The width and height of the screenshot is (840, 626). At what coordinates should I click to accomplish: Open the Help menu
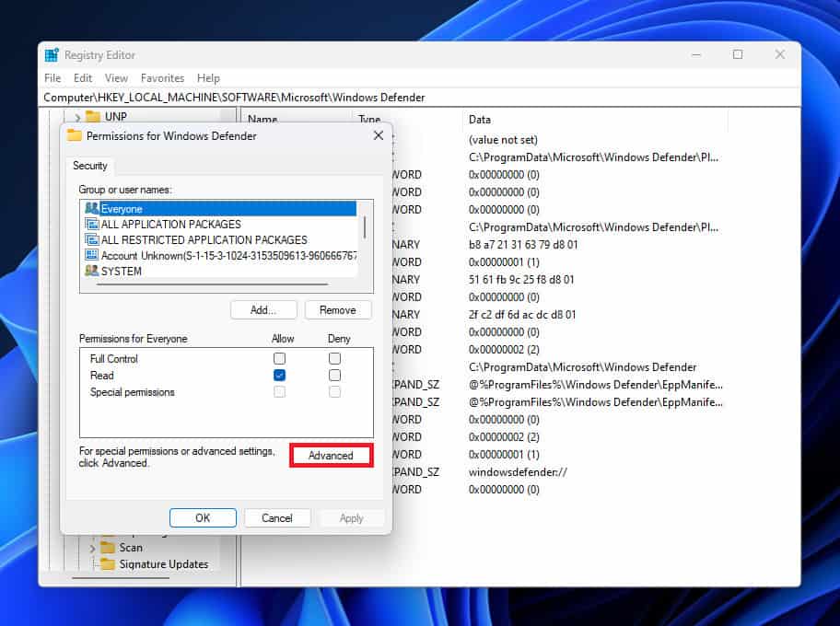(x=208, y=78)
